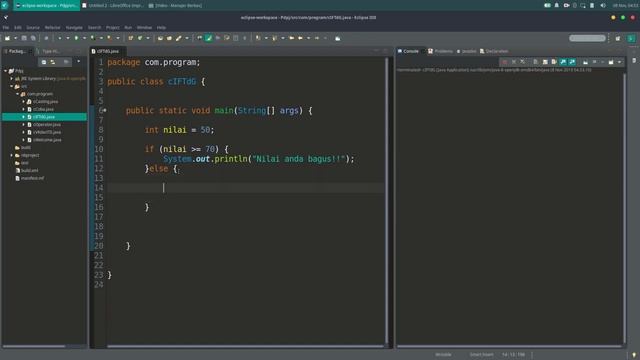Screen dimensions: 640x360
Task: Collapse the com.program package node
Action: (x=18, y=94)
